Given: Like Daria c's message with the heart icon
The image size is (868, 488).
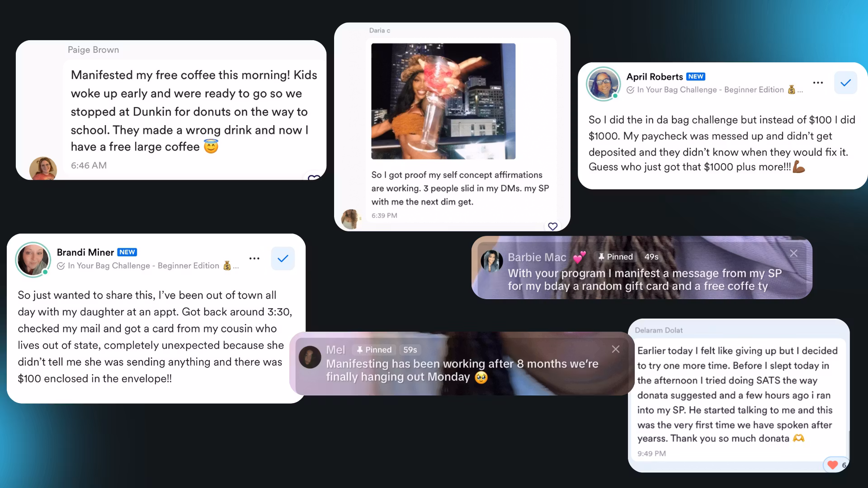Looking at the screenshot, I should tap(552, 226).
